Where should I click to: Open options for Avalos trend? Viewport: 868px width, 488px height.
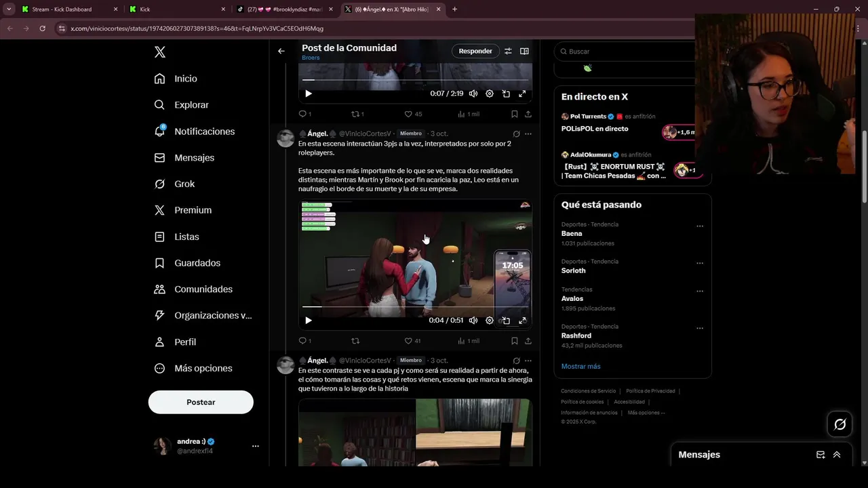[x=700, y=291]
